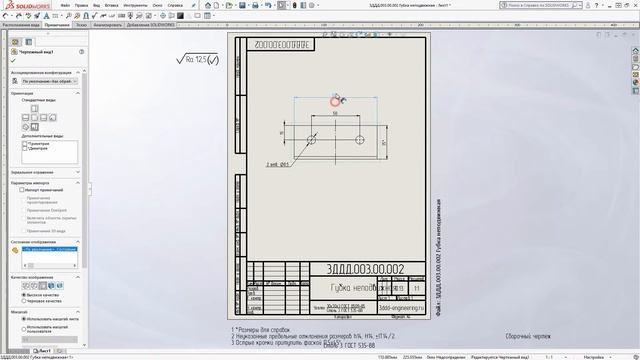Image resolution: width=640 pixels, height=360 pixels.
Task: Select Высокое качество radio button
Action: [24, 295]
